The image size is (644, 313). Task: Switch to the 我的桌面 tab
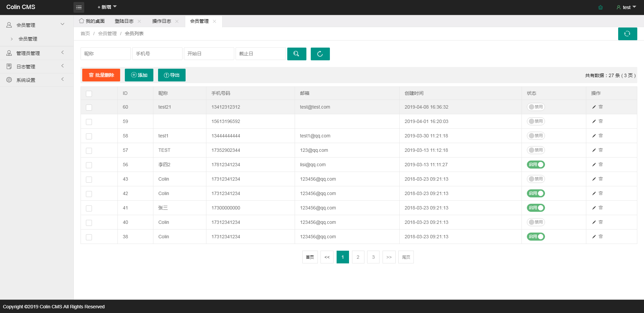click(x=92, y=21)
